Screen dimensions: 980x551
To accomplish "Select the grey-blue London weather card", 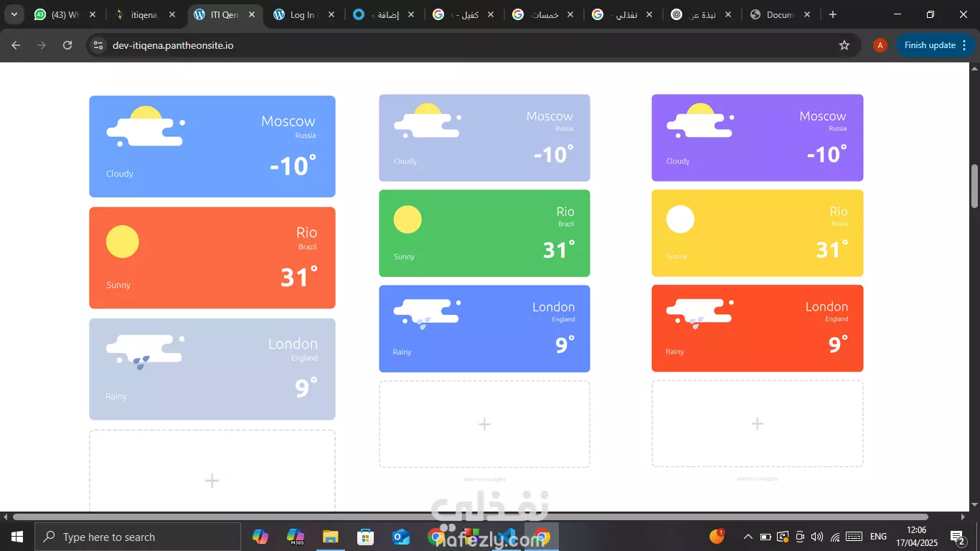I will coord(212,369).
